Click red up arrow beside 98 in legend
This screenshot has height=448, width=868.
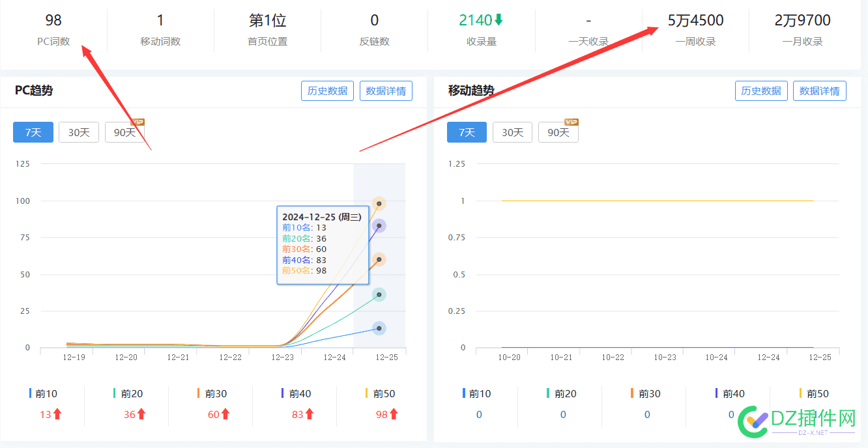(x=394, y=414)
